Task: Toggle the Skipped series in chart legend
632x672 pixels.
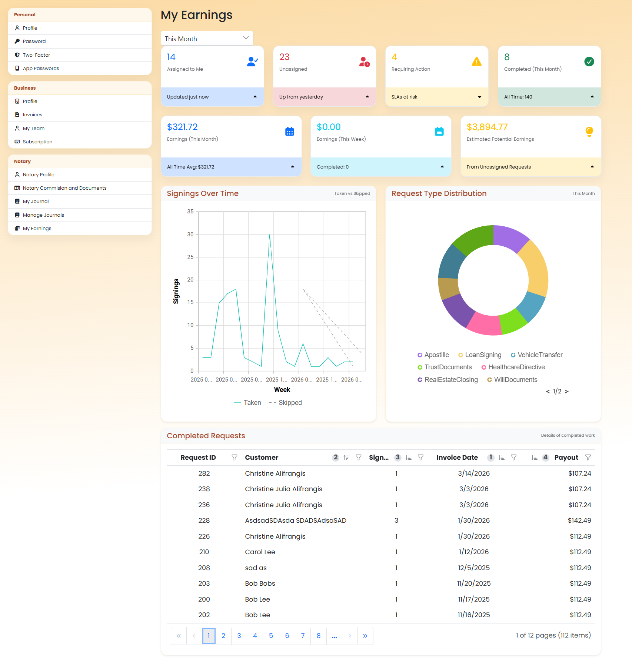Action: point(285,403)
